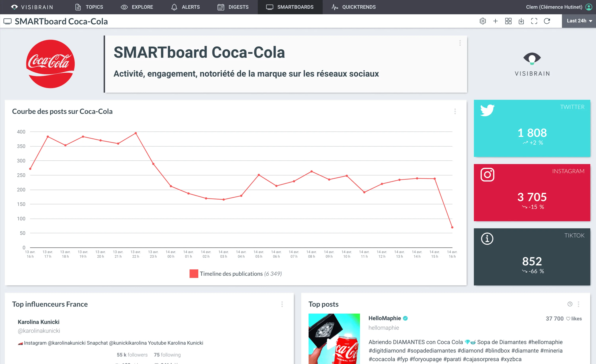The width and height of the screenshot is (596, 364).
Task: Open the Alerts menu
Action: click(x=186, y=7)
